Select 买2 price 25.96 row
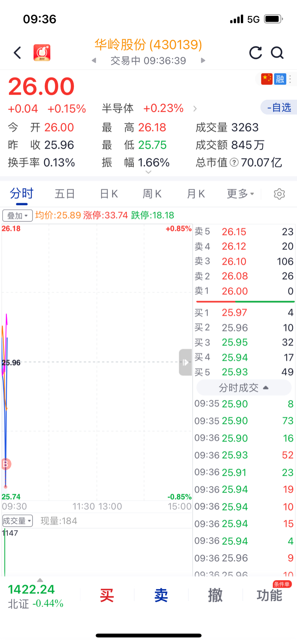The width and height of the screenshot is (297, 644). 244,328
